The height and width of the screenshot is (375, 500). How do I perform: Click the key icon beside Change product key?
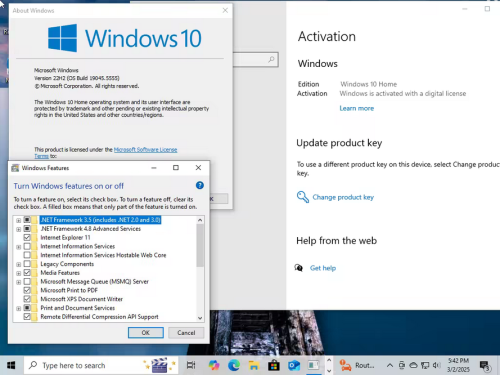tap(303, 197)
